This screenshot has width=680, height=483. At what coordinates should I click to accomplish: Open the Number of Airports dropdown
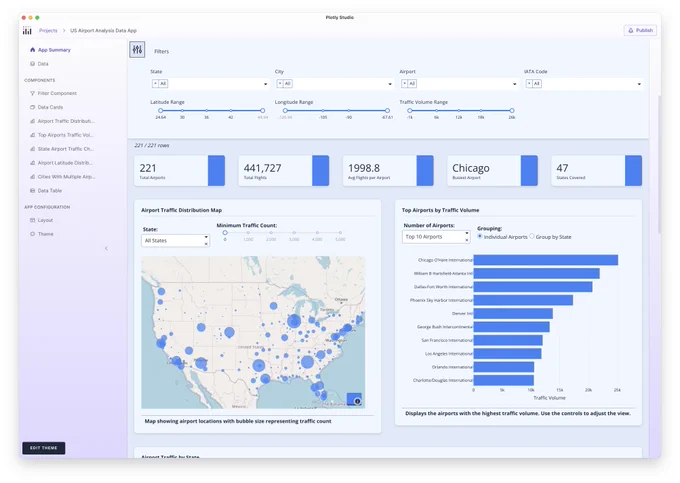point(467,233)
